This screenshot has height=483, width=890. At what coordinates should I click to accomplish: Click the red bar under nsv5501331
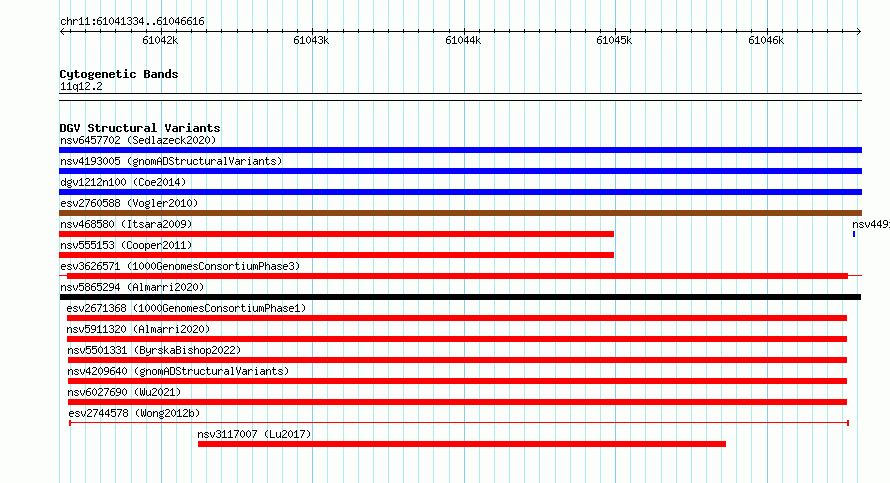(457, 360)
